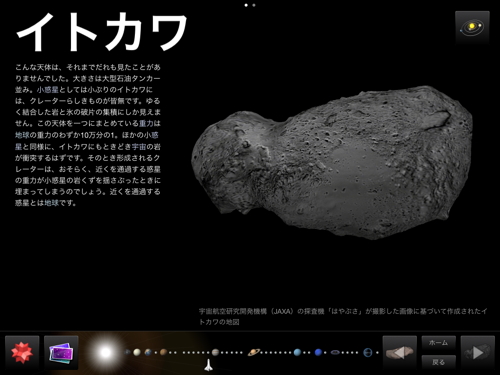Follow the 小惑星 link after 並み。
The height and width of the screenshot is (375, 500).
[48, 90]
